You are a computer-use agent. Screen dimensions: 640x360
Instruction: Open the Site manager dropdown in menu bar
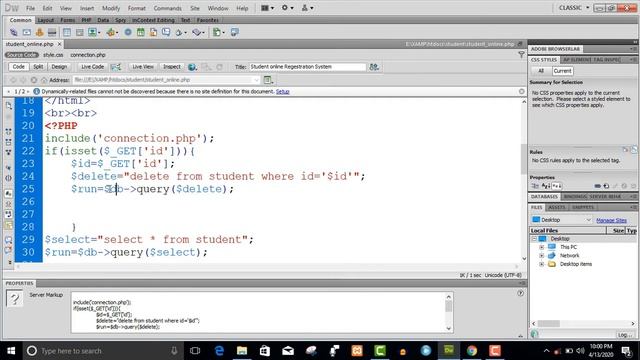click(307, 8)
